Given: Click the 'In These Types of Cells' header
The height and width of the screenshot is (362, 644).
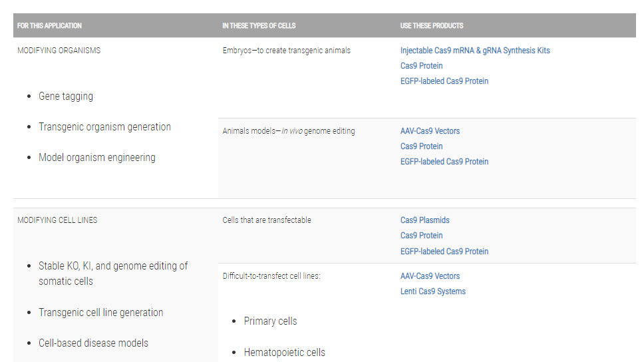Looking at the screenshot, I should [259, 26].
